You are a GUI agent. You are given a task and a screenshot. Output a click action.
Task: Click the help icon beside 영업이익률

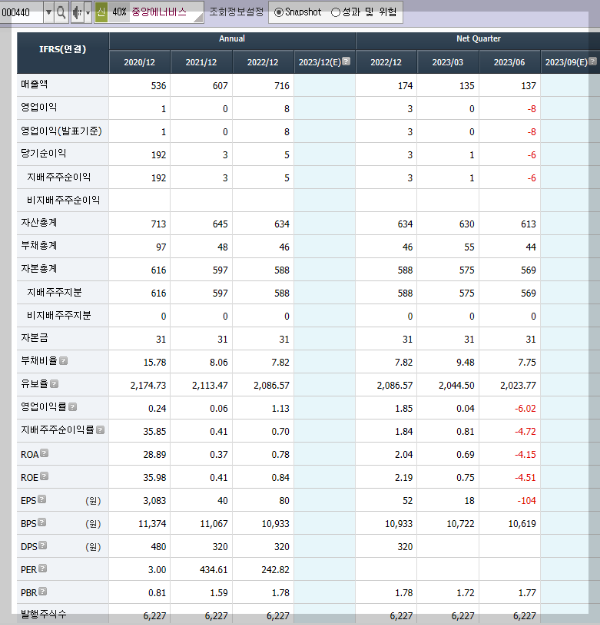(73, 407)
